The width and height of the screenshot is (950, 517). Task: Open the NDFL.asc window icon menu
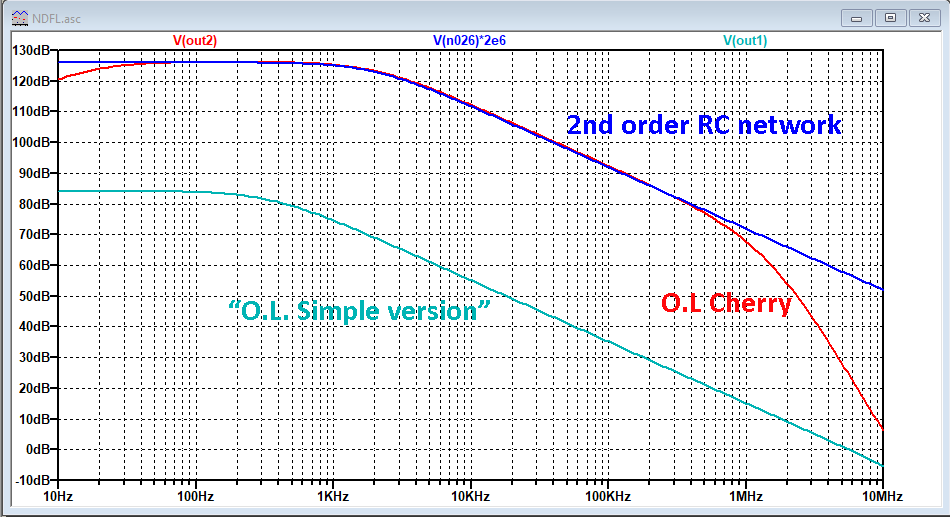click(19, 18)
